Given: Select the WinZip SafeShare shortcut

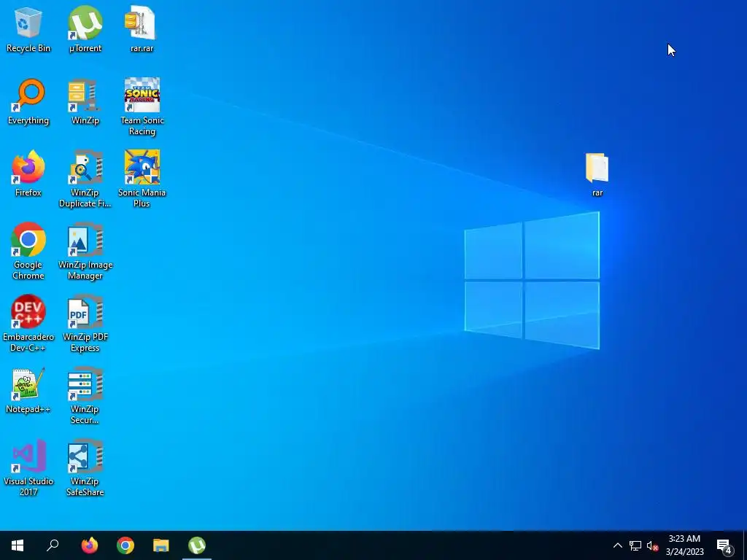Looking at the screenshot, I should coord(85,469).
